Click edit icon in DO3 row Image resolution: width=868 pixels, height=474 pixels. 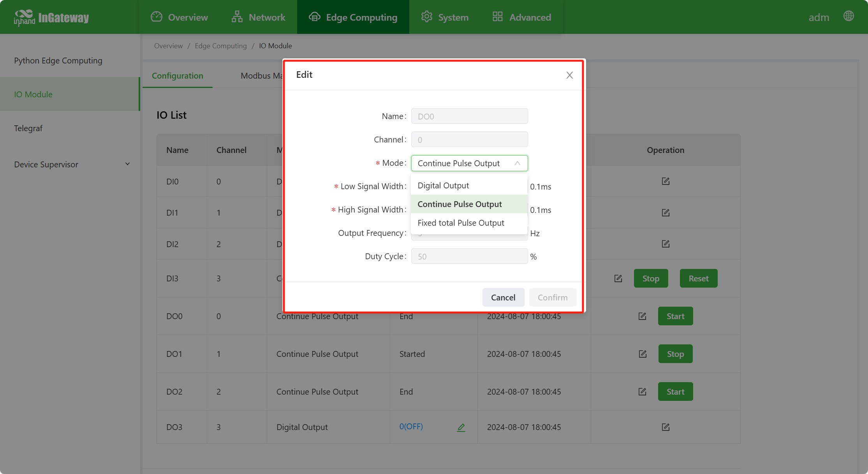(666, 427)
